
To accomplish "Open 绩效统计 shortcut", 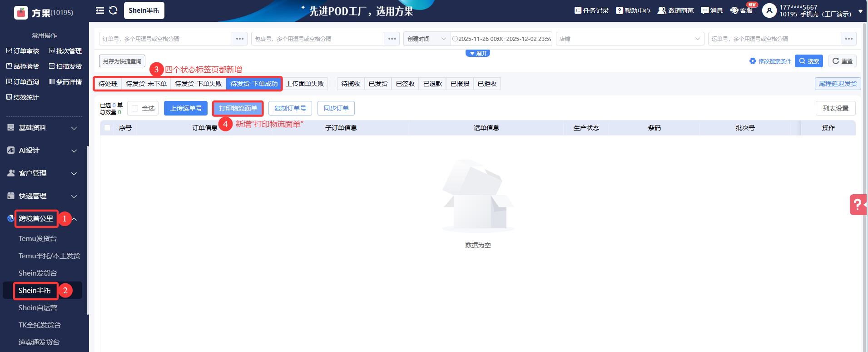I will [23, 97].
